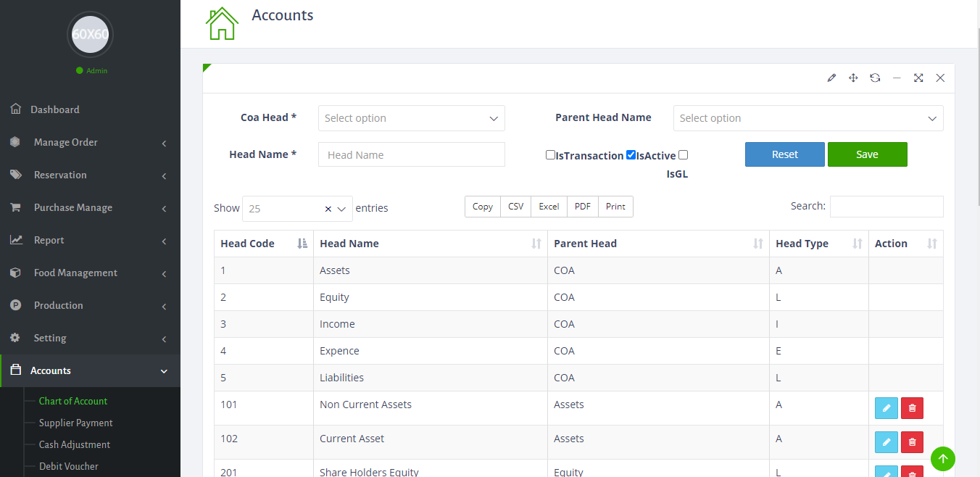
Task: Tick the IsGL checkbox
Action: pyautogui.click(x=683, y=155)
